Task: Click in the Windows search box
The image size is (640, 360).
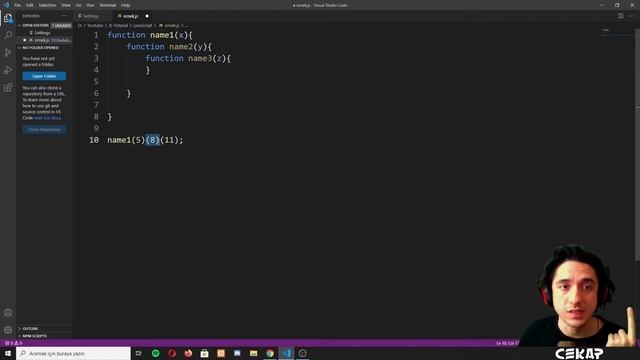Action: 73,353
